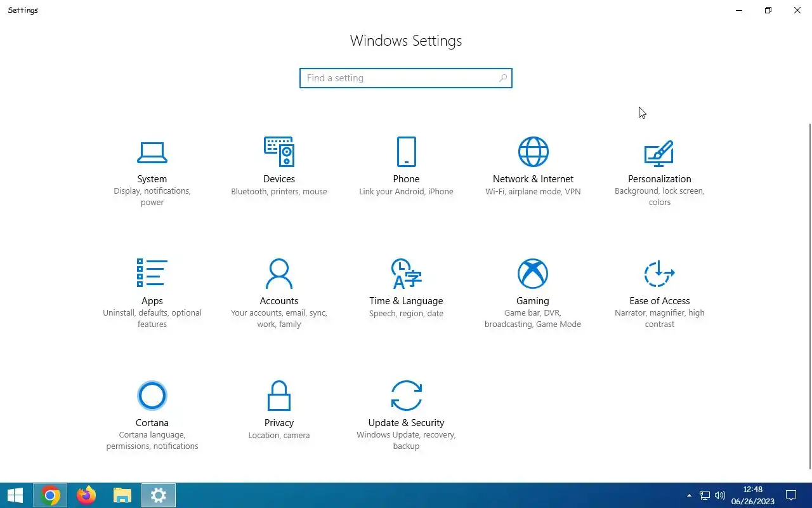Click the search magnifier icon
812x508 pixels.
[x=502, y=78]
